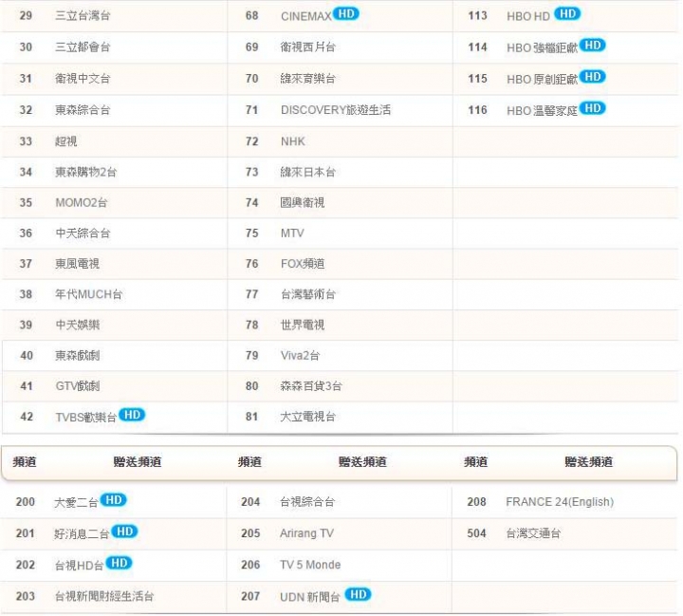The width and height of the screenshot is (683, 616).
Task: Click channel name NHK
Action: (293, 141)
